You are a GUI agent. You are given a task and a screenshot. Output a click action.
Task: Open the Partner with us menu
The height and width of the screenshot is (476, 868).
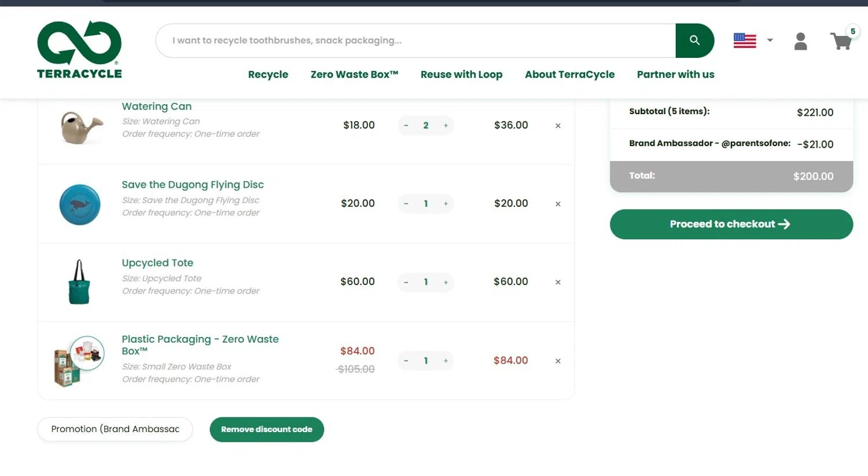click(675, 74)
